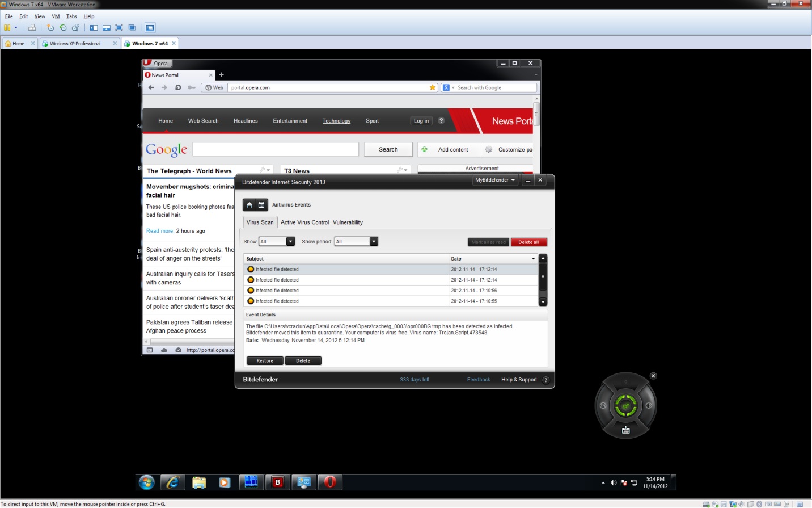Click the Bitdefender home icon
812x508 pixels.
(249, 205)
